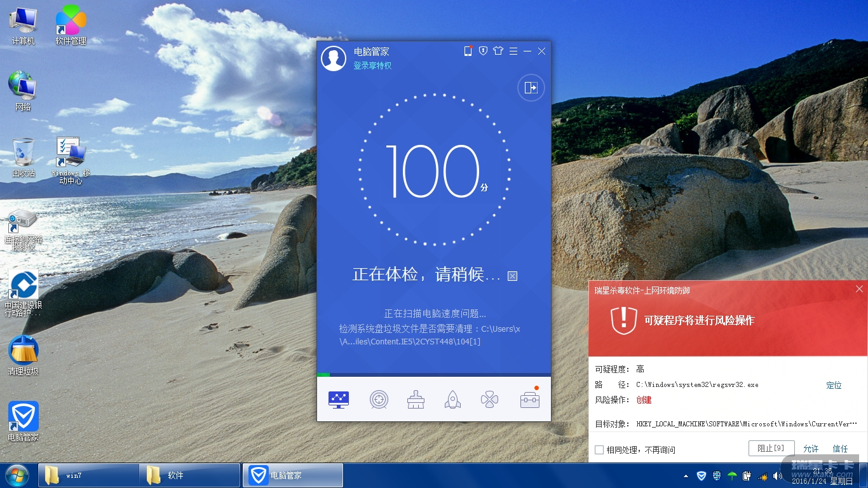Click the switch-mode arrow icon in 电脑管家

[x=531, y=88]
